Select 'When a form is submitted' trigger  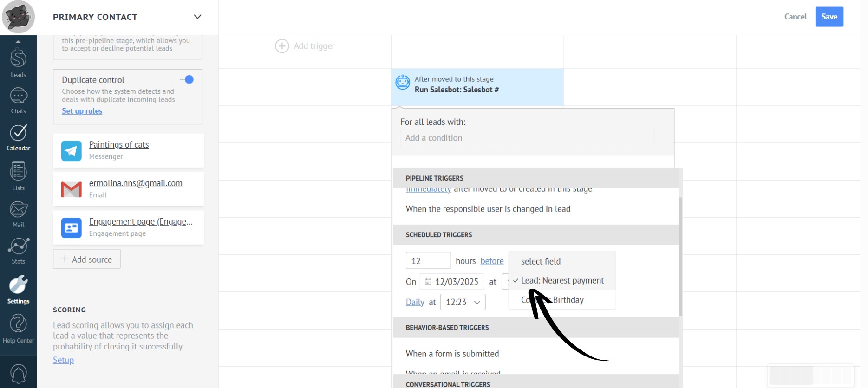tap(452, 354)
